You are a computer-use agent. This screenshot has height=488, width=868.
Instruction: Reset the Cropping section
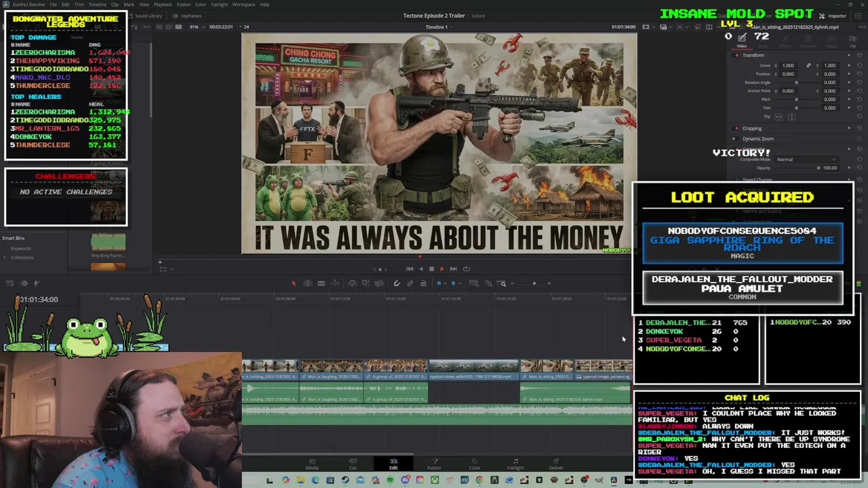point(860,128)
